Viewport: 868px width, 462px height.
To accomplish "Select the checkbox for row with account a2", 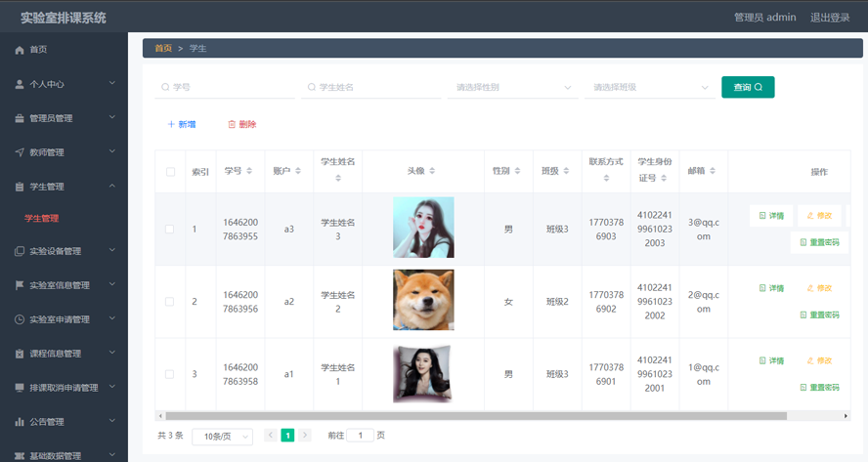I will click(x=170, y=302).
